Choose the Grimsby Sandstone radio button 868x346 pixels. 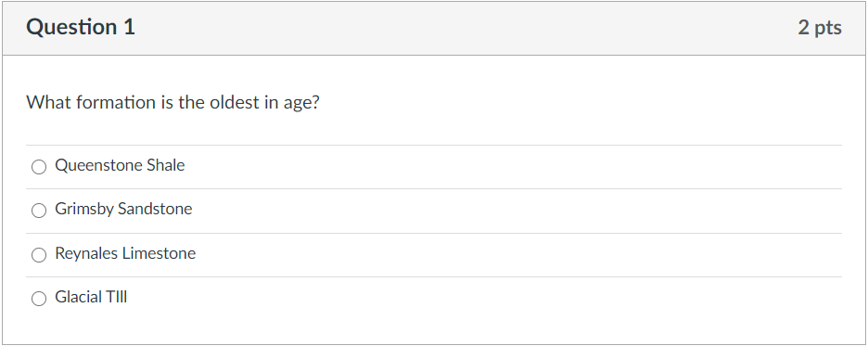(39, 211)
